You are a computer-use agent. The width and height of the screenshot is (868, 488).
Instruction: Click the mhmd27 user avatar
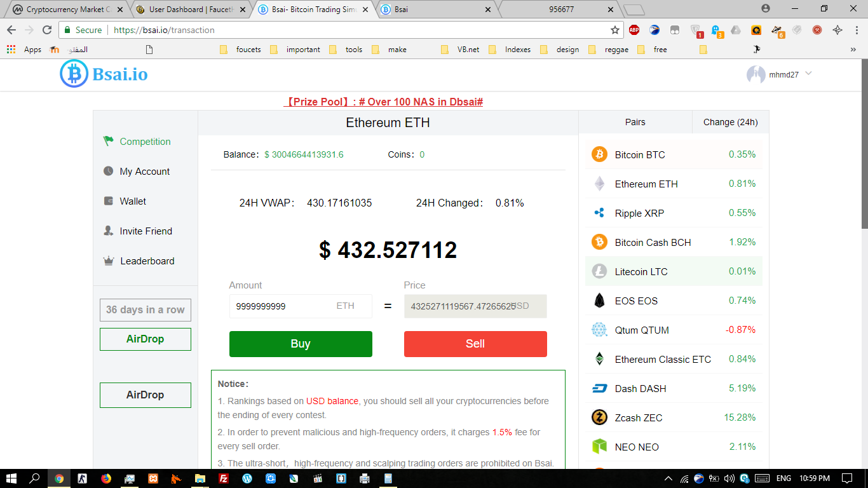coord(756,74)
